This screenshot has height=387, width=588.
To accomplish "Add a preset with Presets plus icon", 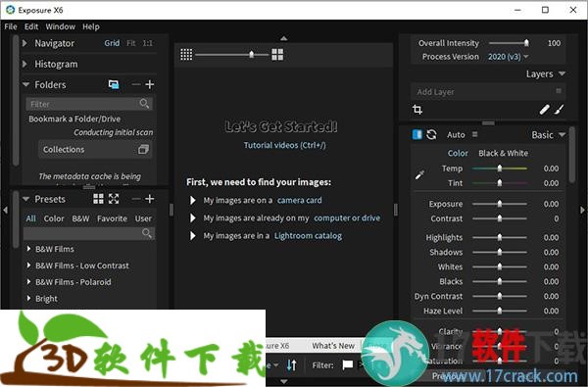I will 150,199.
